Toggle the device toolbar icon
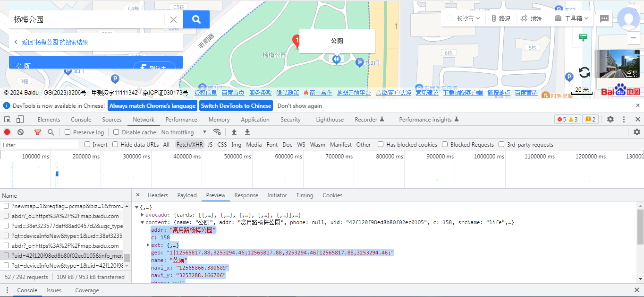The image size is (644, 297). 19,120
